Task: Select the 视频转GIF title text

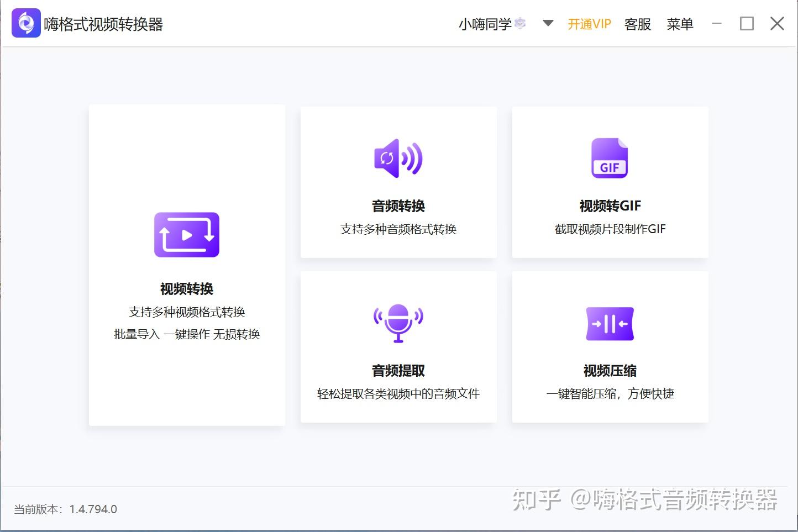Action: [610, 206]
